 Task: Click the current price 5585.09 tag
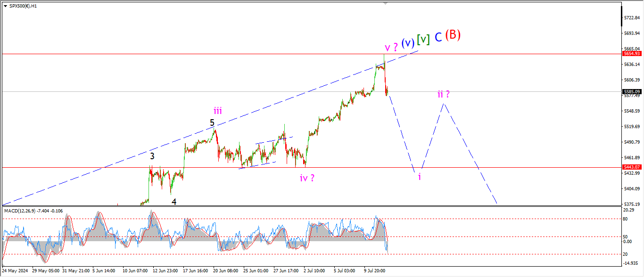(x=631, y=91)
